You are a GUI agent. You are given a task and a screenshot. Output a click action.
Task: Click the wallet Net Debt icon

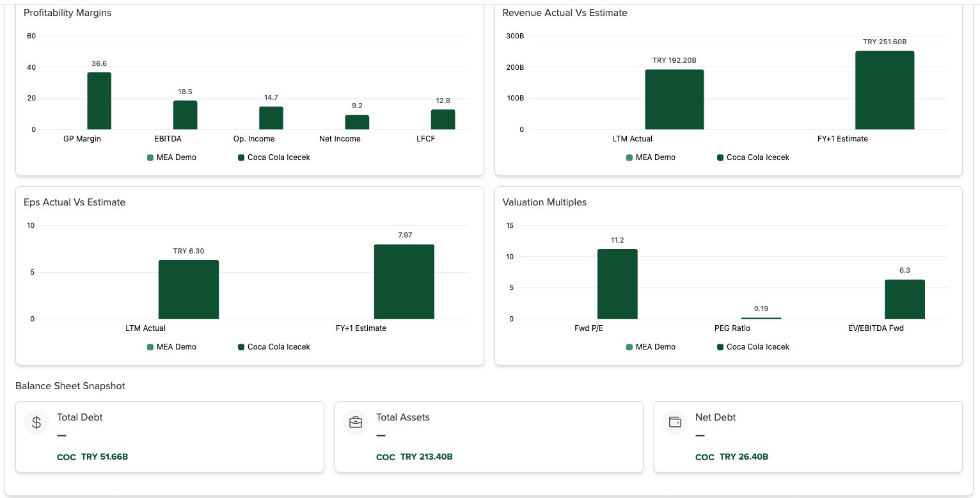tap(675, 422)
